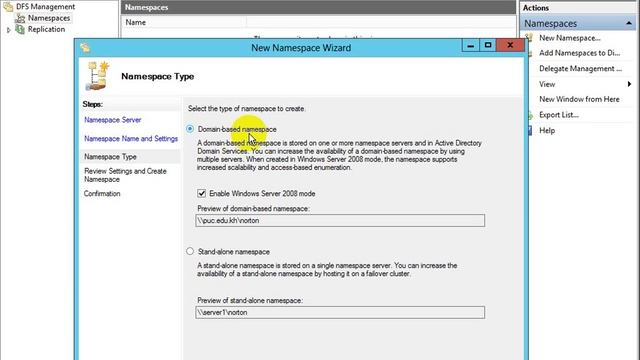Click the stand-alone namespace preview field
The image size is (640, 360).
[340, 312]
